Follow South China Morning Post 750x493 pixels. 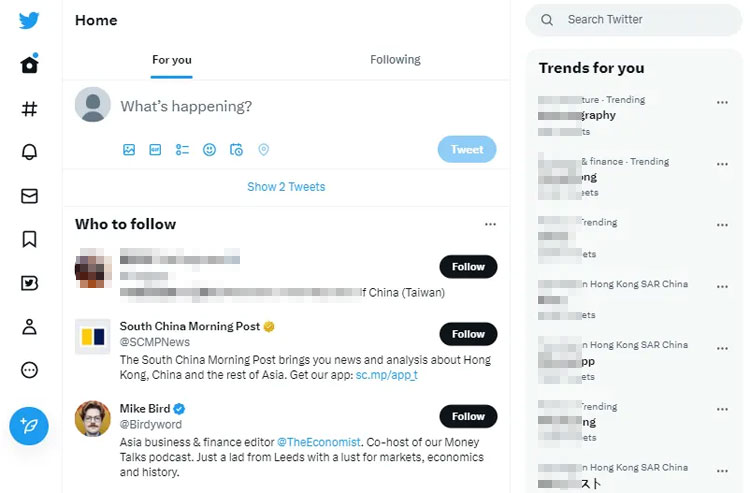point(468,334)
